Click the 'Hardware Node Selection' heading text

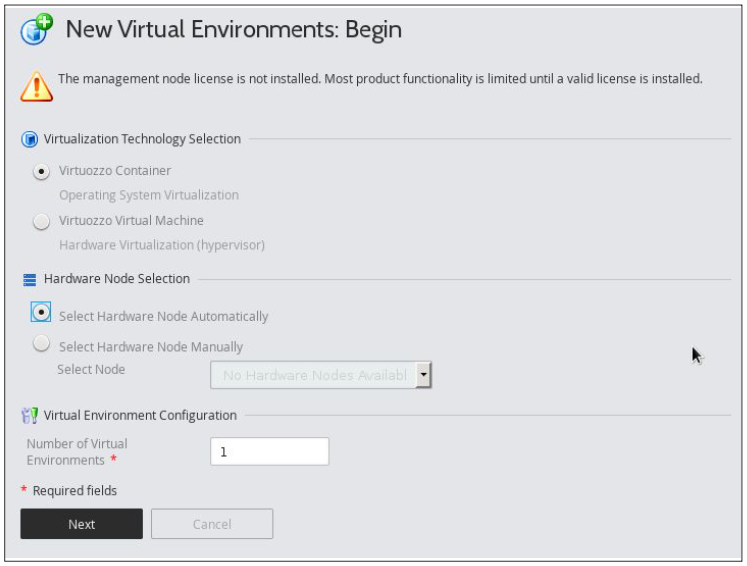tap(117, 279)
